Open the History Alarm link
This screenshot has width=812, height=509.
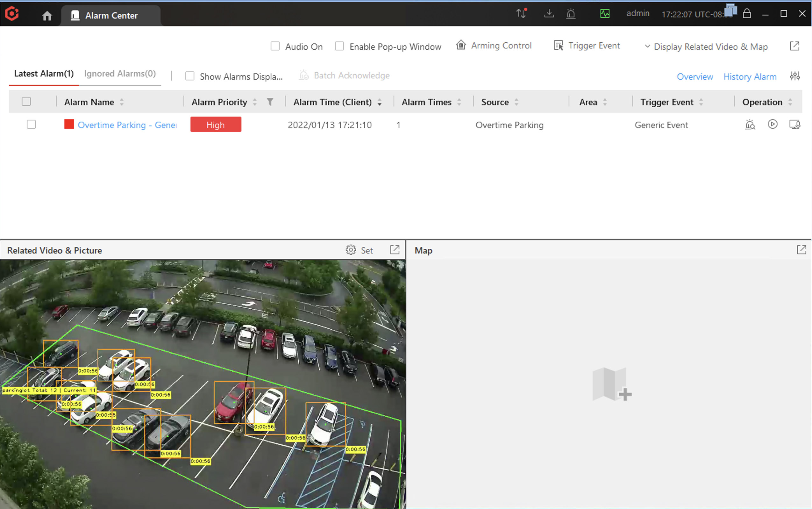(x=750, y=77)
